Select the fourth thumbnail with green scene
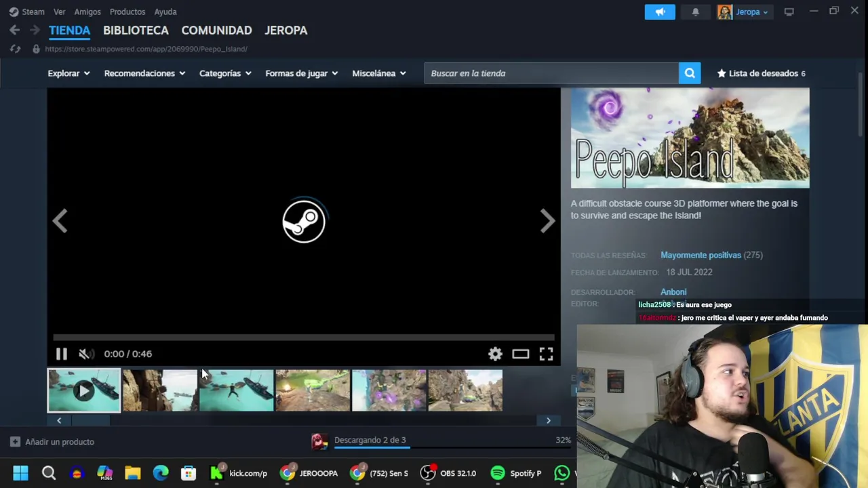Image resolution: width=868 pixels, height=488 pixels. click(313, 390)
